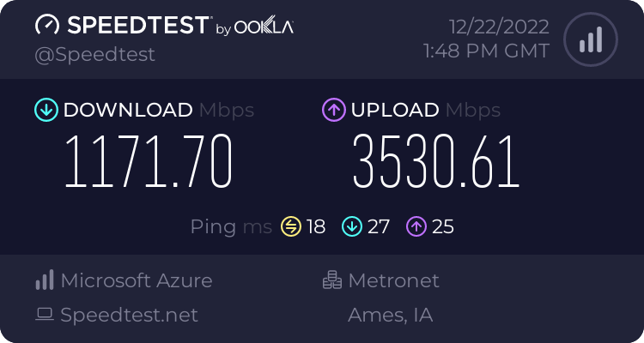This screenshot has height=343, width=644.
Task: Click the Speedtest.net text link
Action: [x=129, y=315]
